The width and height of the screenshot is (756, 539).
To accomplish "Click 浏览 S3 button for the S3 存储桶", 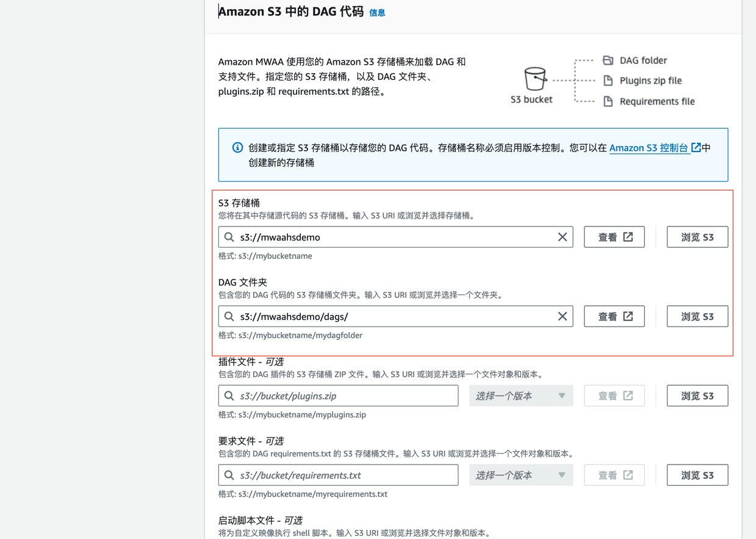I will coord(697,237).
